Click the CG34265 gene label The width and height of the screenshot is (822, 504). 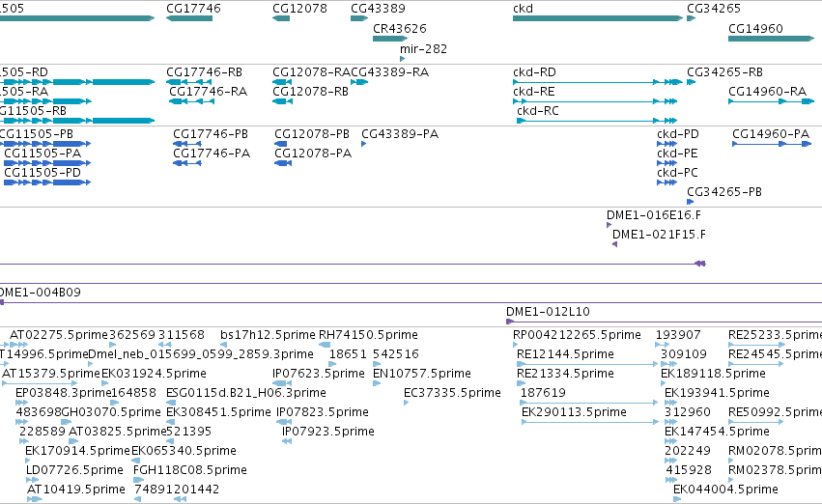714,9
